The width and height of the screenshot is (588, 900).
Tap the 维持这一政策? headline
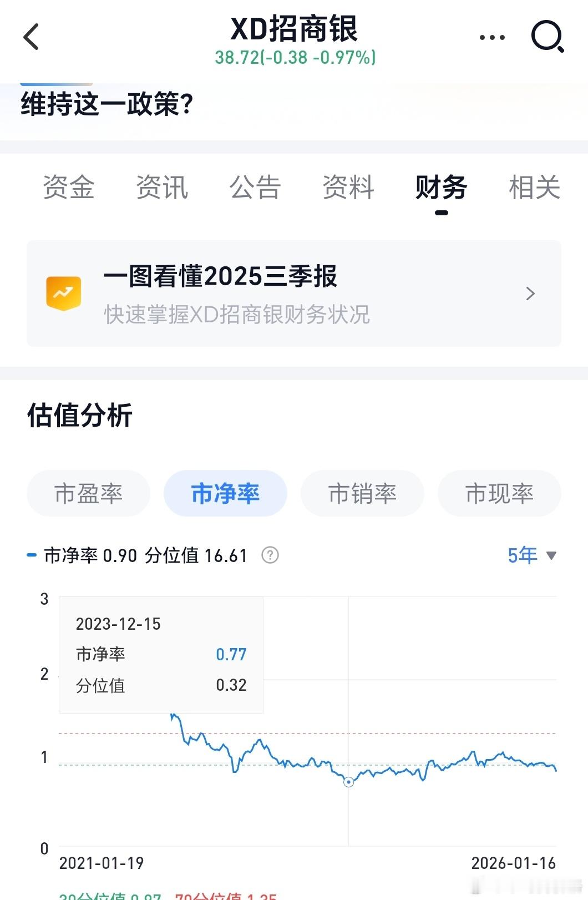pos(107,104)
